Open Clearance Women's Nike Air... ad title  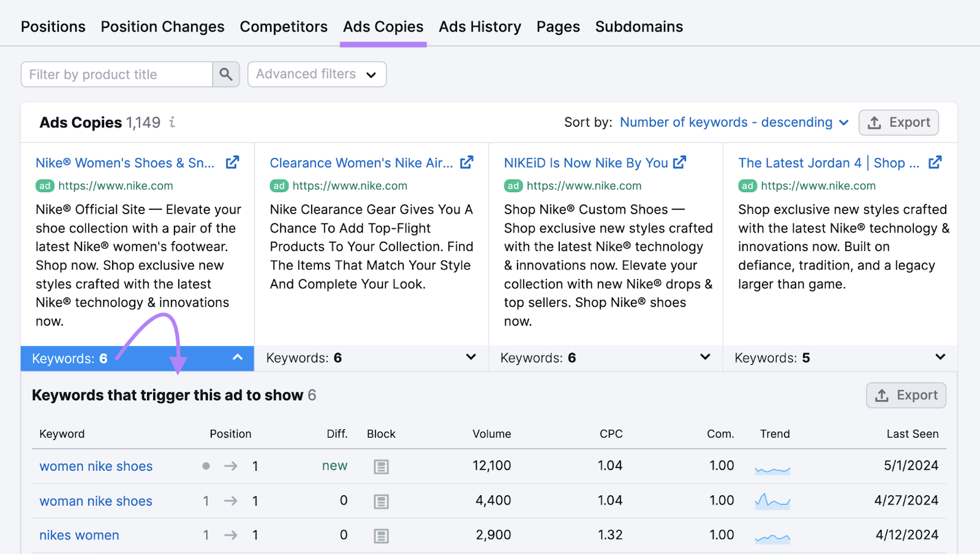361,163
